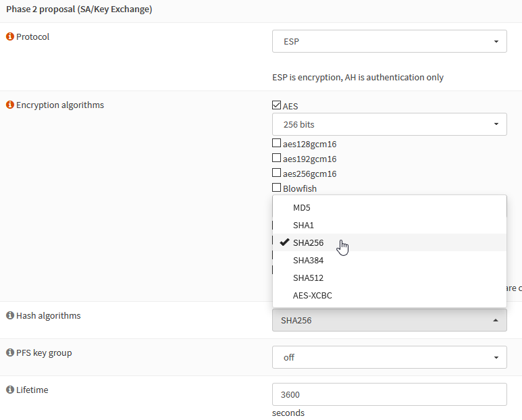Image resolution: width=522 pixels, height=420 pixels.
Task: Click the Encryption algorithms info icon
Action: 10,105
